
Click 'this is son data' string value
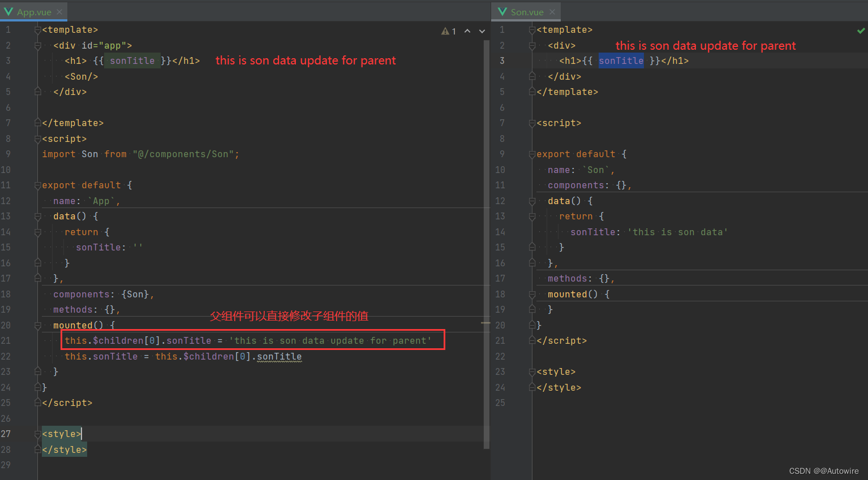click(x=677, y=232)
